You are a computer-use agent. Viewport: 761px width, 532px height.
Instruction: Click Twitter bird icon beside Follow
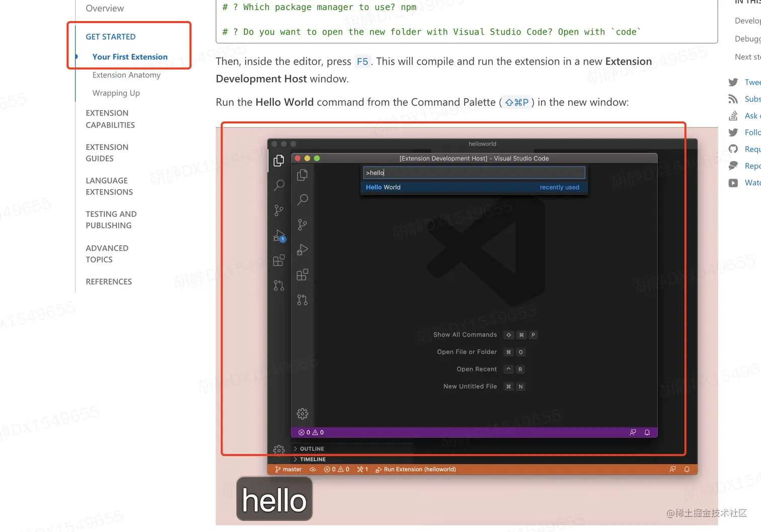pos(733,132)
